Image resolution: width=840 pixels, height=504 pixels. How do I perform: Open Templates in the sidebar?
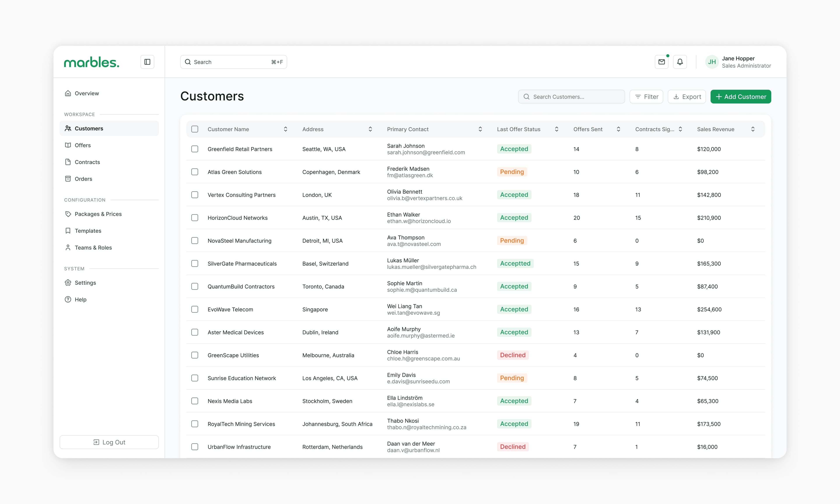[x=109, y=231]
